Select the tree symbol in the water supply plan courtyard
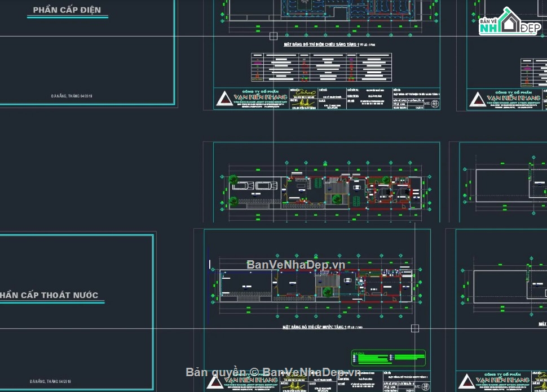 327,292
